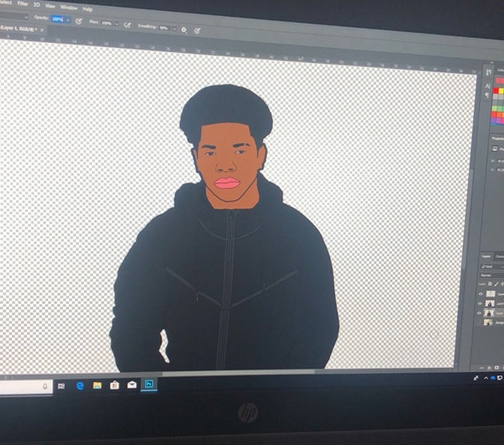Screen dimensions: 504x445
Task: Open smoothing options gear icon
Action: click(x=183, y=29)
